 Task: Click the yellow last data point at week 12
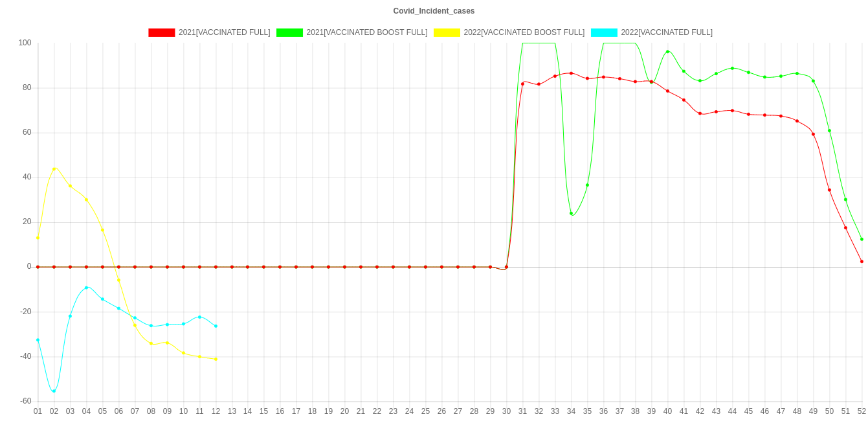pyautogui.click(x=216, y=359)
